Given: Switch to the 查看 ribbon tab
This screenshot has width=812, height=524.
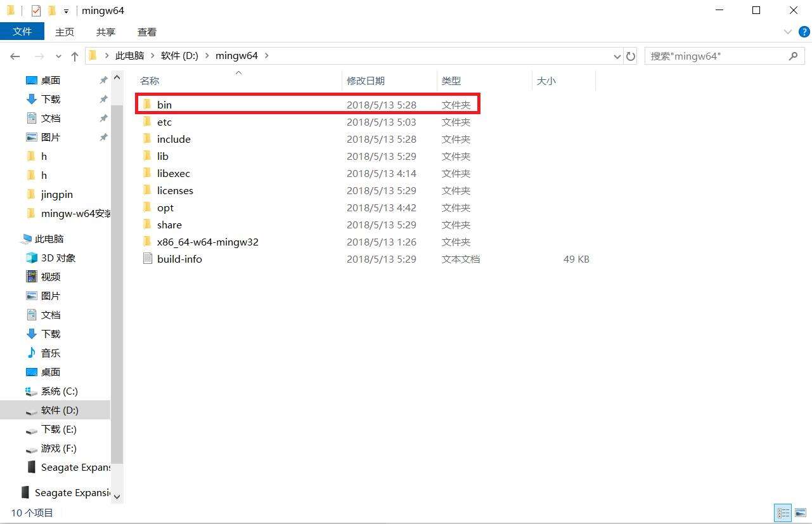Looking at the screenshot, I should (x=147, y=32).
